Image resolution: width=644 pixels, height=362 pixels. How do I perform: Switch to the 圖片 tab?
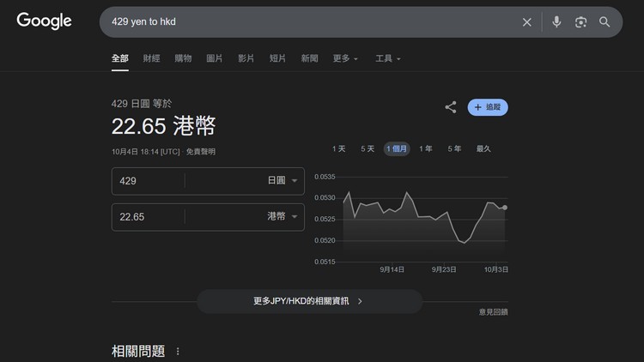point(215,58)
